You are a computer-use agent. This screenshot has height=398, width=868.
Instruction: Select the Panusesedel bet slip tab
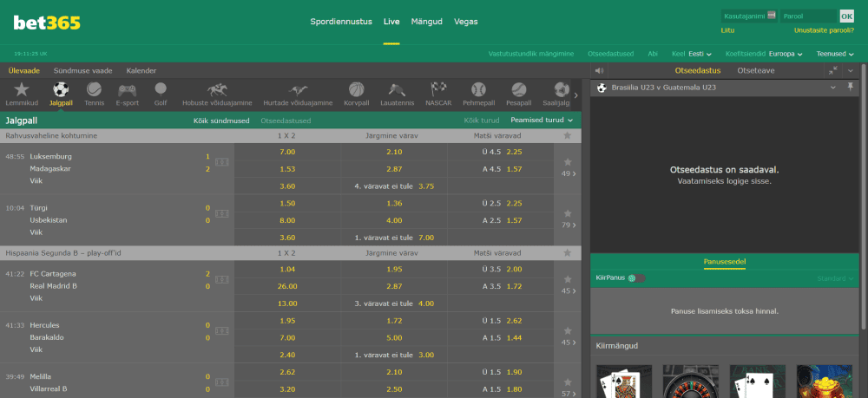pos(724,262)
